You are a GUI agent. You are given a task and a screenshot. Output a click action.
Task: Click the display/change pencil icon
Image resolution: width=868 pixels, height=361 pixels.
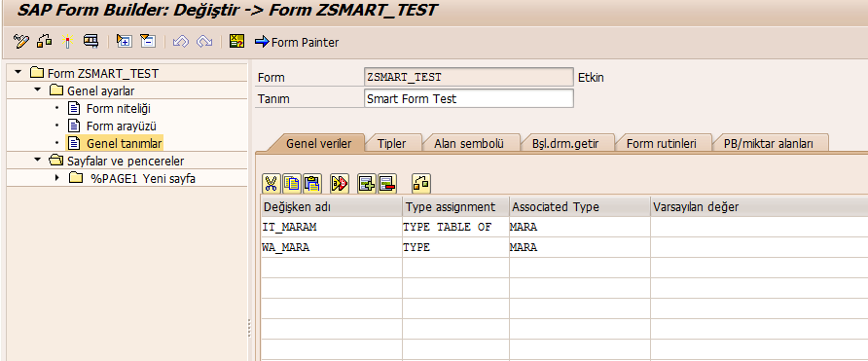pyautogui.click(x=21, y=42)
